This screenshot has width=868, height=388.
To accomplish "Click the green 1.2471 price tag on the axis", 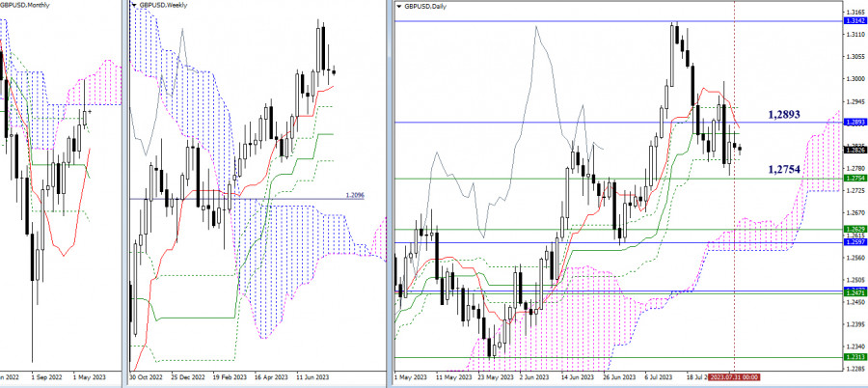I will [854, 292].
